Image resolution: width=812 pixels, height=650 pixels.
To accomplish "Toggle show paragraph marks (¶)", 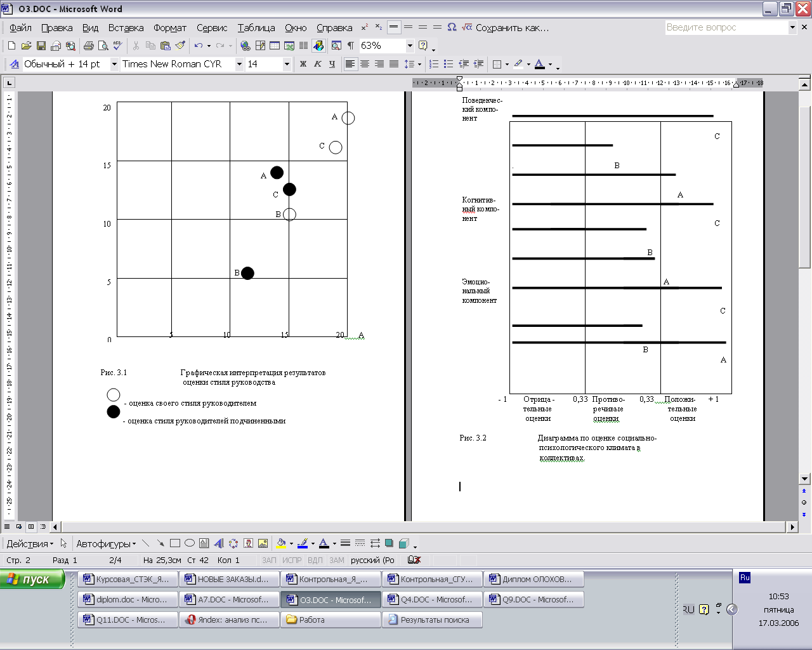I will (350, 46).
